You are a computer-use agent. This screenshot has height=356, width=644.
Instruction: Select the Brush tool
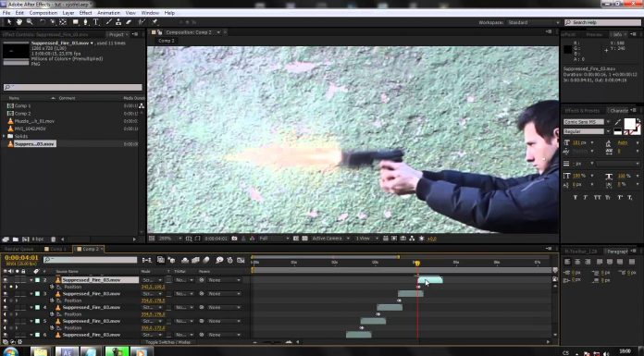pos(108,22)
